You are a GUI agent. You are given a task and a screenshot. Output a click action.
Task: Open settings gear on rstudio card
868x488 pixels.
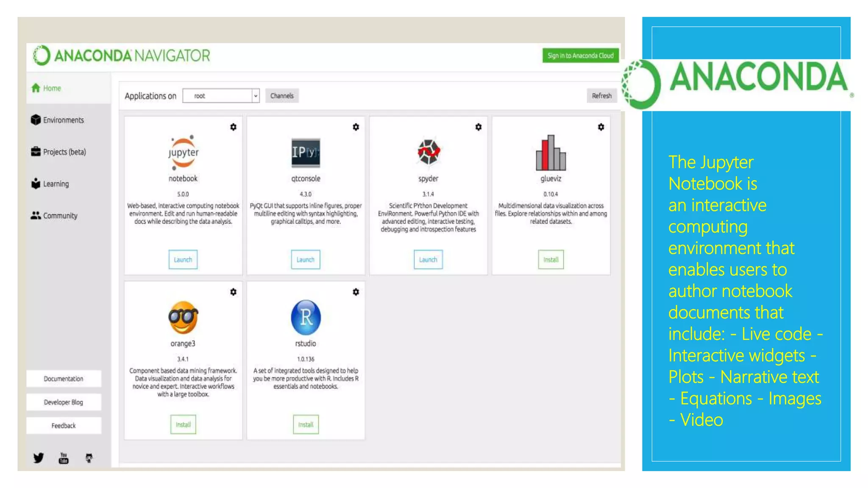tap(356, 292)
